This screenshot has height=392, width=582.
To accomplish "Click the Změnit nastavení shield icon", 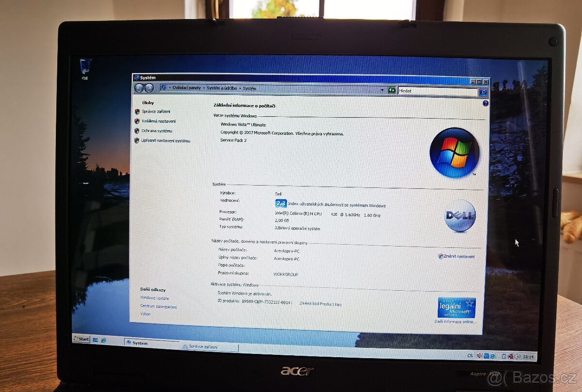I will pyautogui.click(x=439, y=256).
